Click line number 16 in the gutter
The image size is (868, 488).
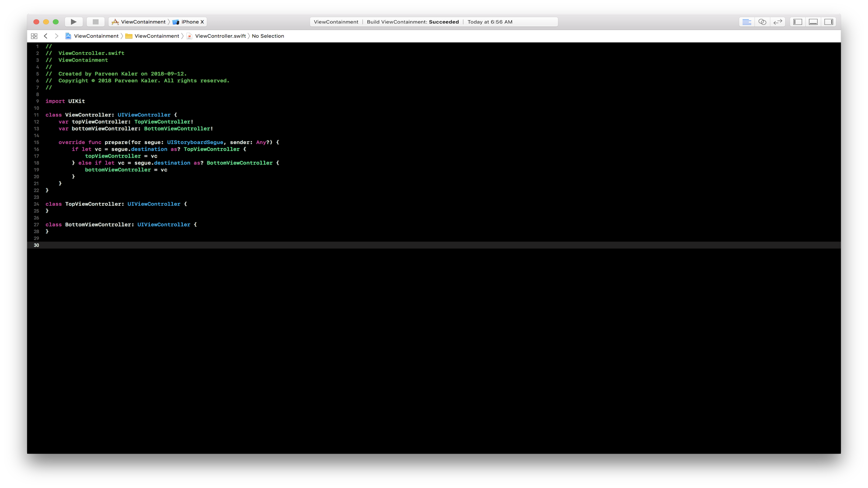36,149
